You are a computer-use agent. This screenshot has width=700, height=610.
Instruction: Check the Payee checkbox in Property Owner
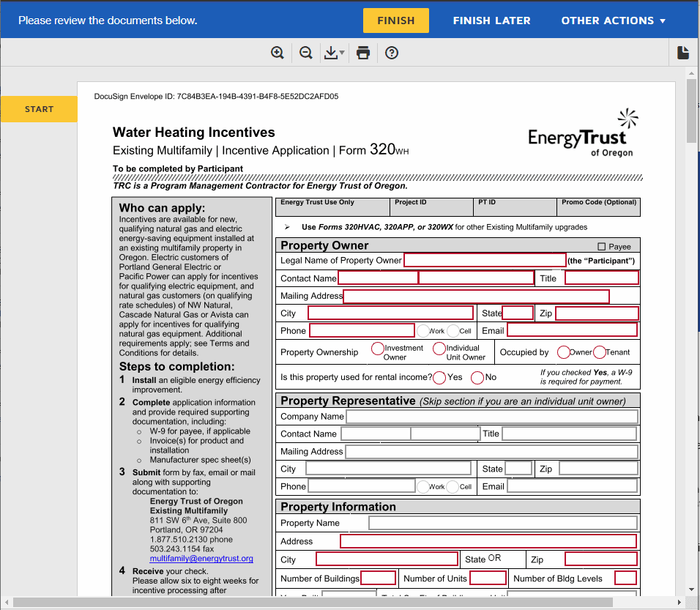(601, 247)
